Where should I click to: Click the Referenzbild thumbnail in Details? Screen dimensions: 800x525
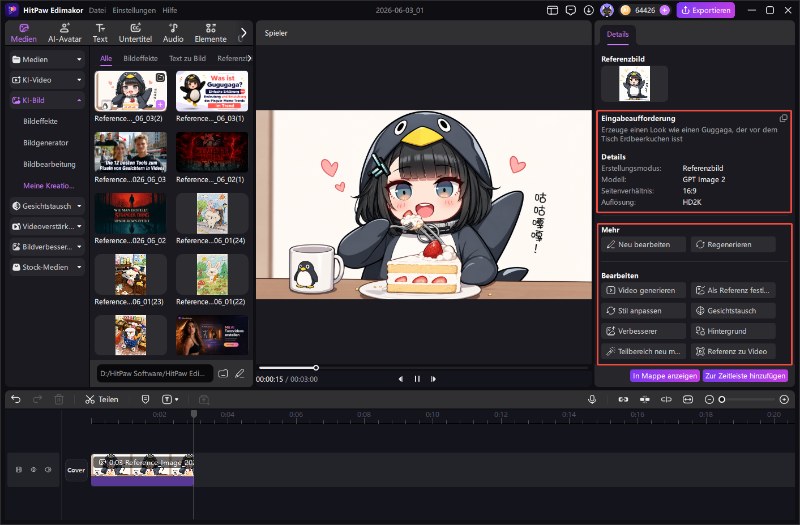click(x=634, y=83)
